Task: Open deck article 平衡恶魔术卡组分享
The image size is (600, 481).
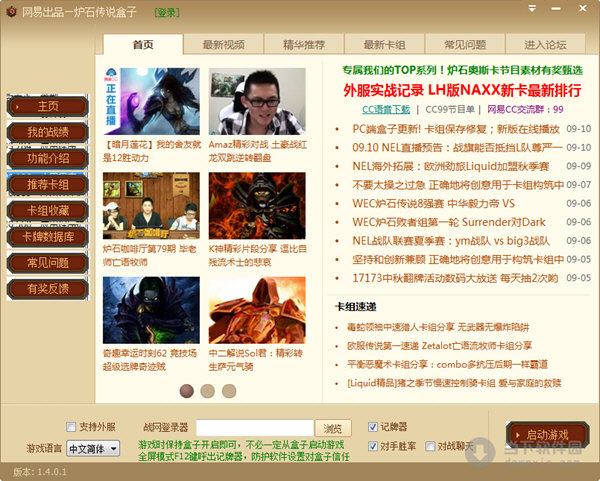Action: (x=447, y=364)
